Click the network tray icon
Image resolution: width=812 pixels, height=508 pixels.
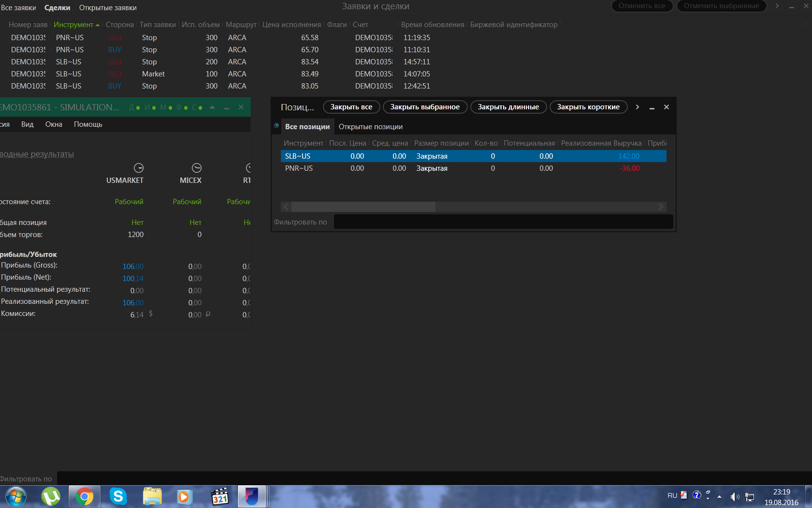coord(750,496)
